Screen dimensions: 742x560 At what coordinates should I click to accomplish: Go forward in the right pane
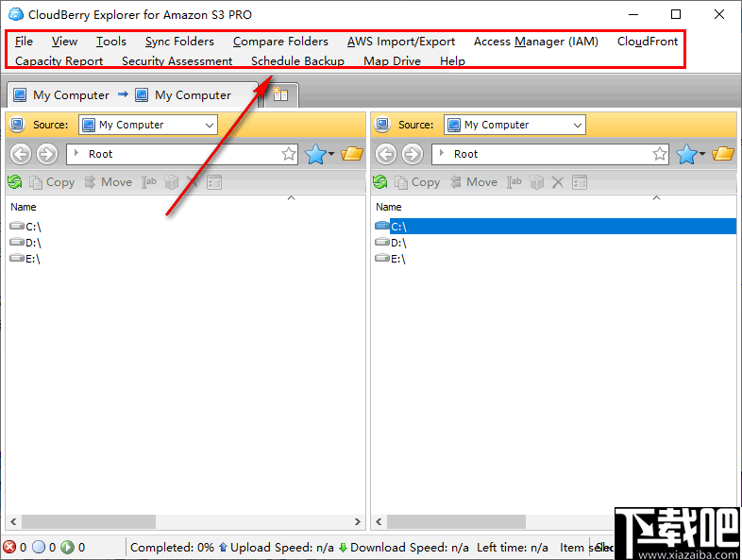tap(413, 154)
